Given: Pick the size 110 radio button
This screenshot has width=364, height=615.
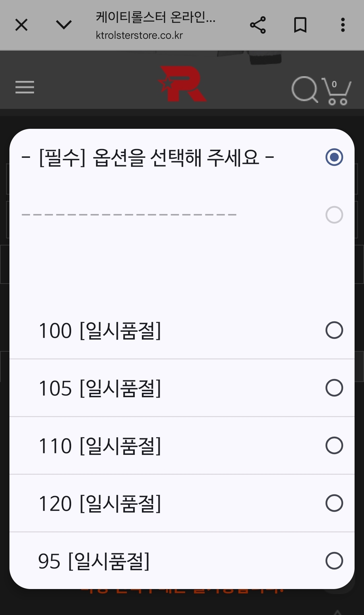Looking at the screenshot, I should 334,445.
